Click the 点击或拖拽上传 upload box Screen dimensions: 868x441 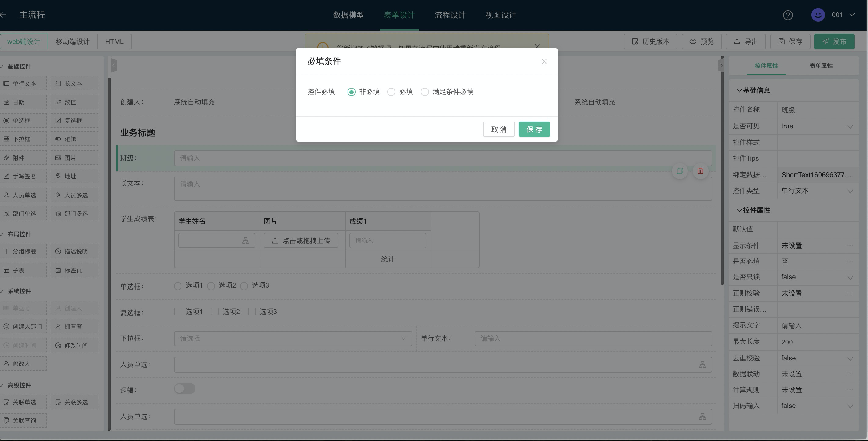301,241
